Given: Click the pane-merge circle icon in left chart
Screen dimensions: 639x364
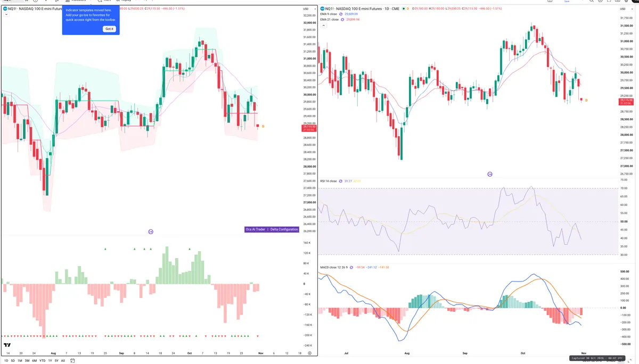Looking at the screenshot, I should click(151, 231).
